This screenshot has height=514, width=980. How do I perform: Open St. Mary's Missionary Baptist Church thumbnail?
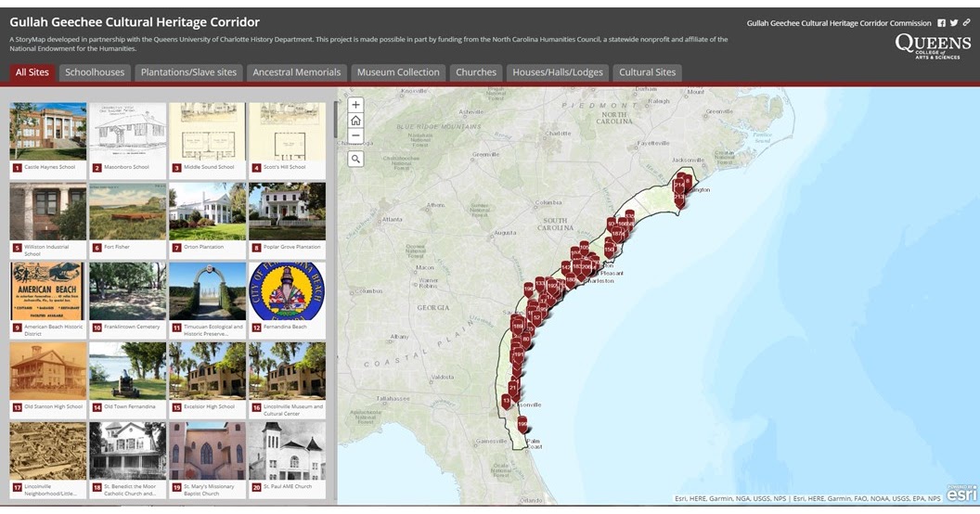(208, 459)
